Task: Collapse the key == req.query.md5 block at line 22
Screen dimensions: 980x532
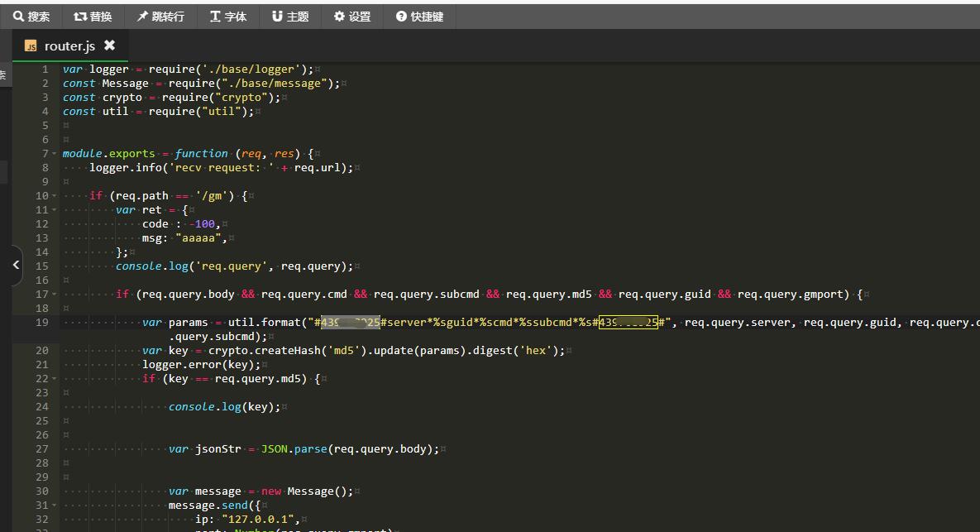Action: coord(55,379)
